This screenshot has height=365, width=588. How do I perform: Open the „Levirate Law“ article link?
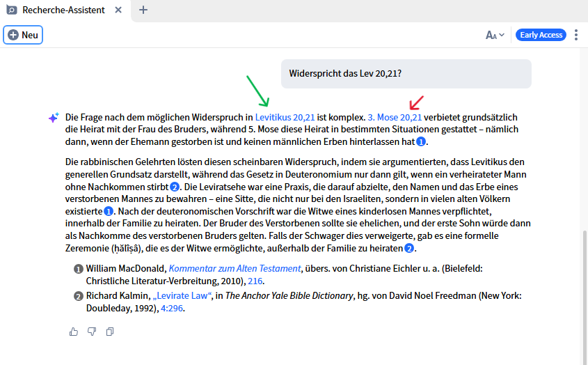coord(182,295)
